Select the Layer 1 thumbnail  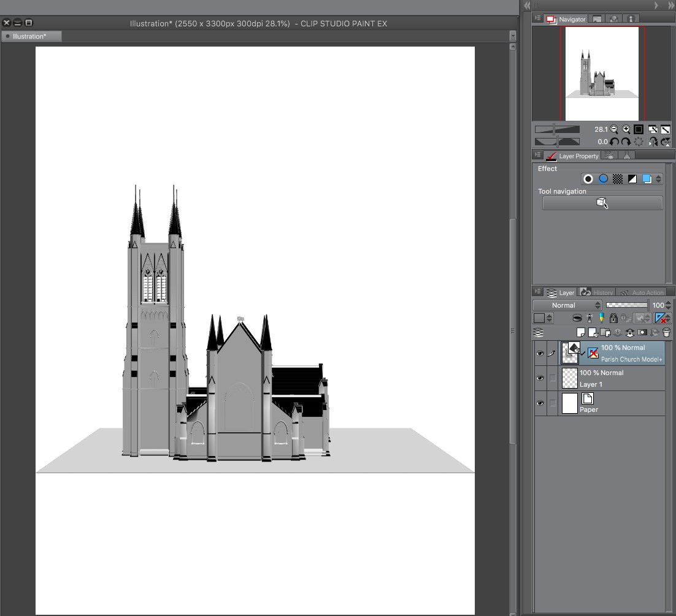570,379
